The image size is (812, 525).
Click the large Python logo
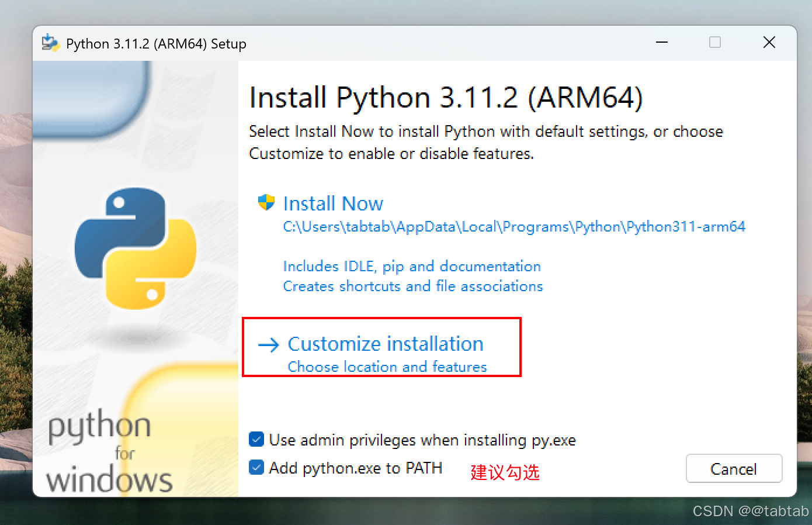[136, 247]
